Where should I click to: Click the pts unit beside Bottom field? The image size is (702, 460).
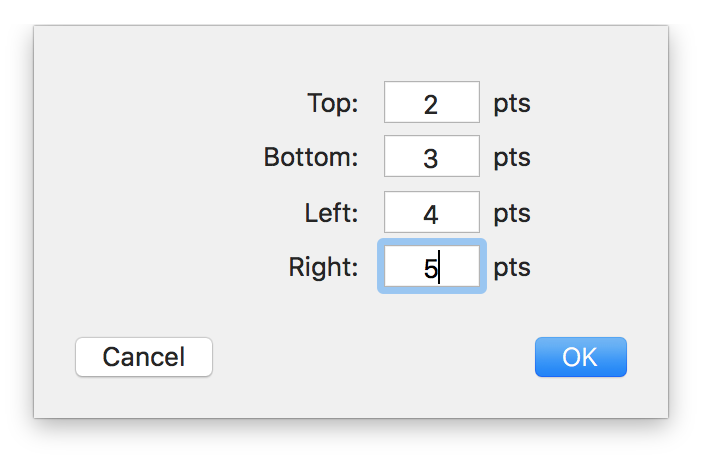click(x=511, y=157)
